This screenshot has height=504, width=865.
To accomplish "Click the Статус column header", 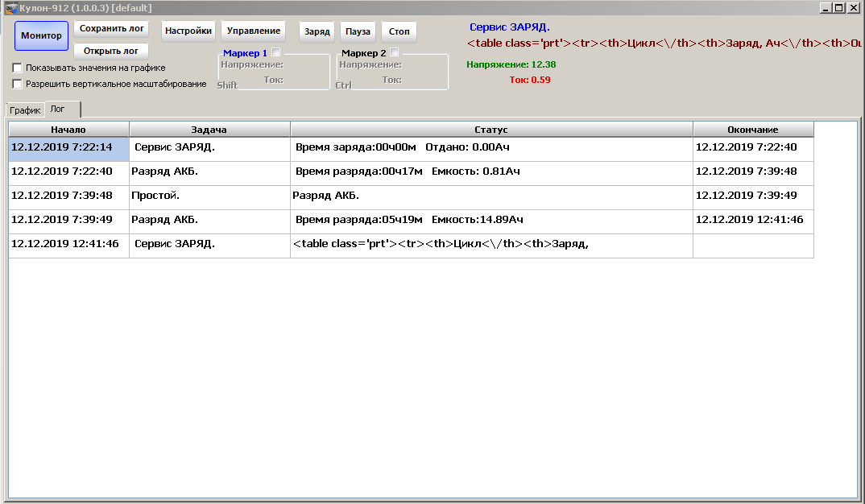I will coord(491,130).
